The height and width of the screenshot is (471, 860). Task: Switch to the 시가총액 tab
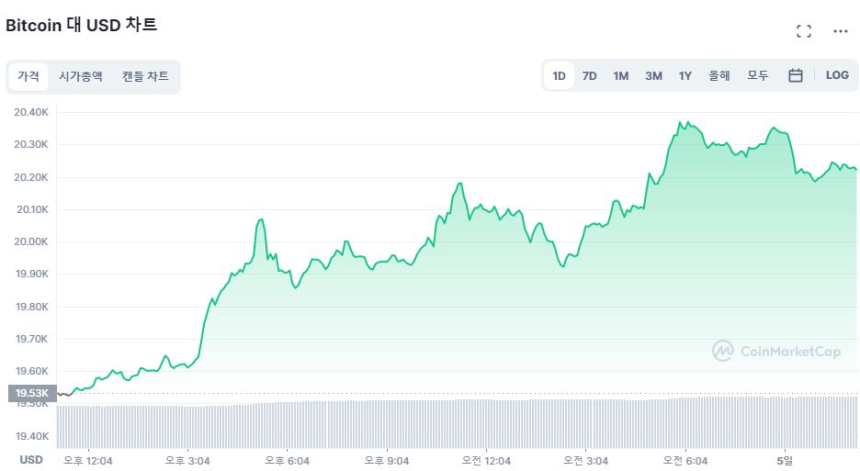coord(80,77)
